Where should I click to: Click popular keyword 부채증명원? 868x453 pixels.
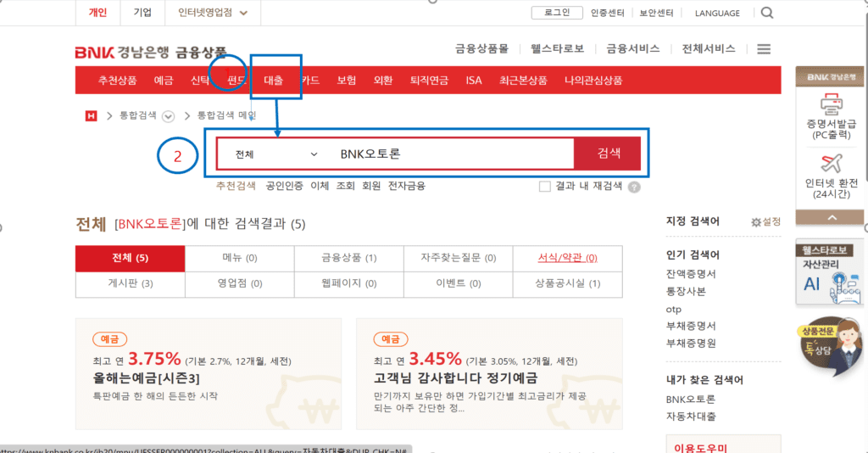(691, 344)
